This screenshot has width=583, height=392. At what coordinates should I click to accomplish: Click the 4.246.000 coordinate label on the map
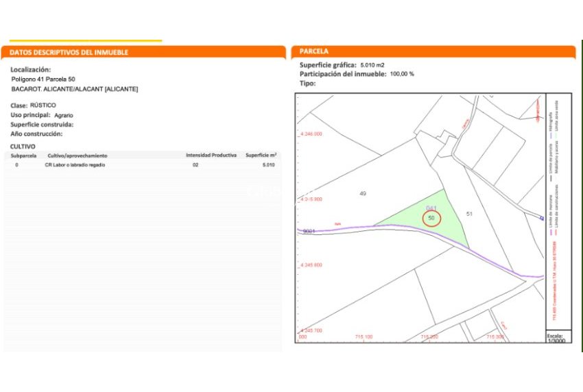(x=311, y=134)
